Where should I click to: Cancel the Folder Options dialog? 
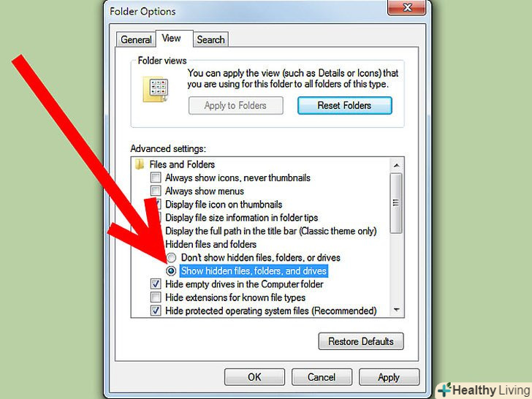click(322, 377)
